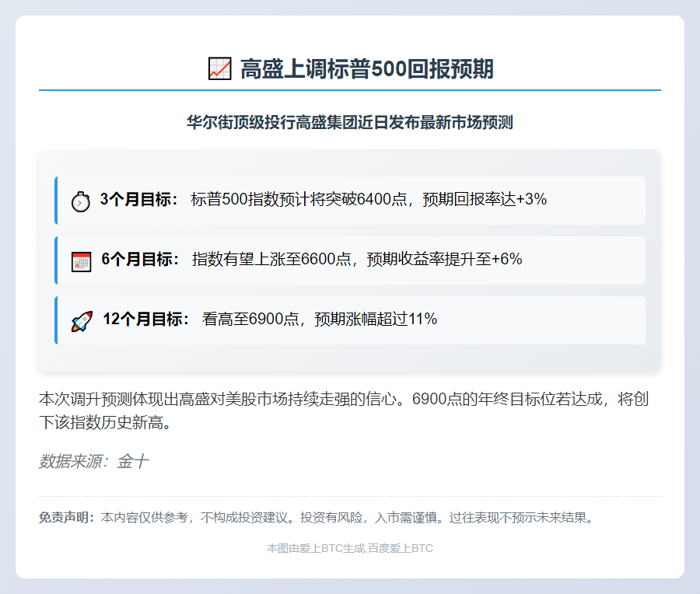Click the source line 数据来源：金十
Screen dimensions: 700x594
click(94, 462)
